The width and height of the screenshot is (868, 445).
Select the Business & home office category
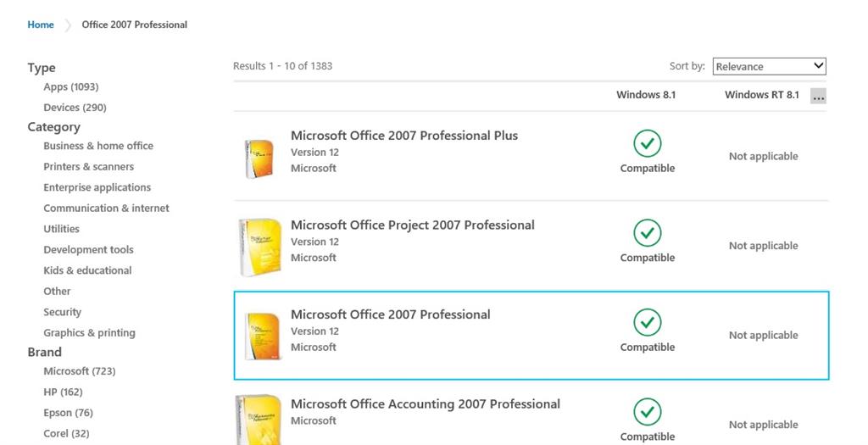point(98,146)
